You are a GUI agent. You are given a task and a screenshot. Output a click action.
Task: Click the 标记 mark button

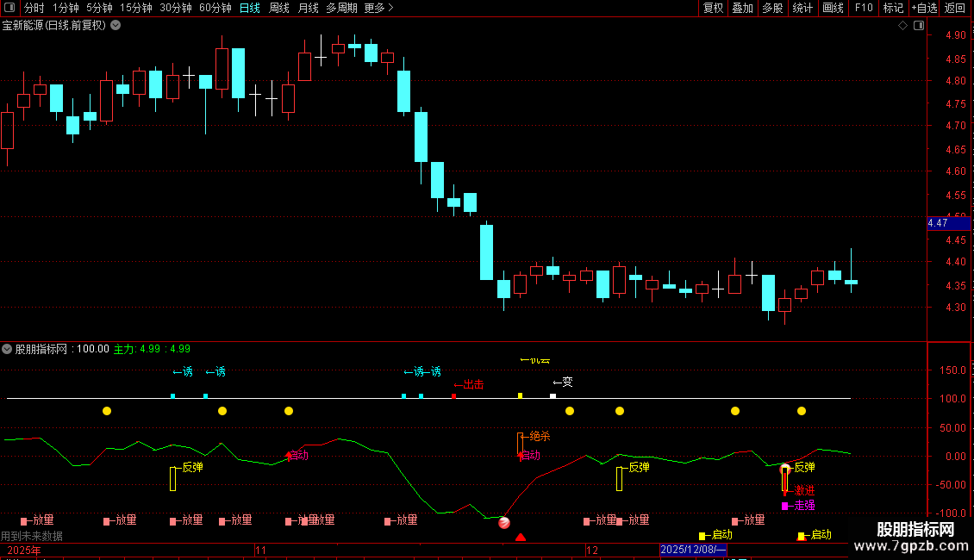click(893, 8)
